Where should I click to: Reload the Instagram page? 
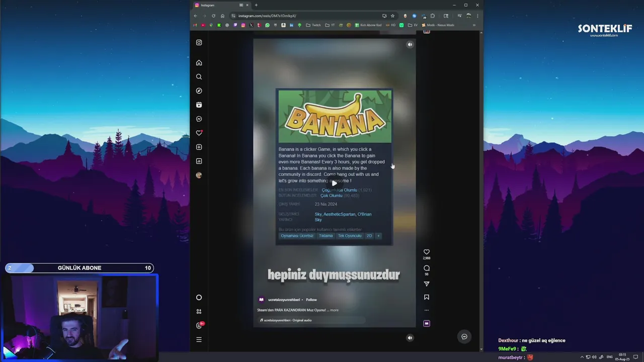pyautogui.click(x=214, y=16)
